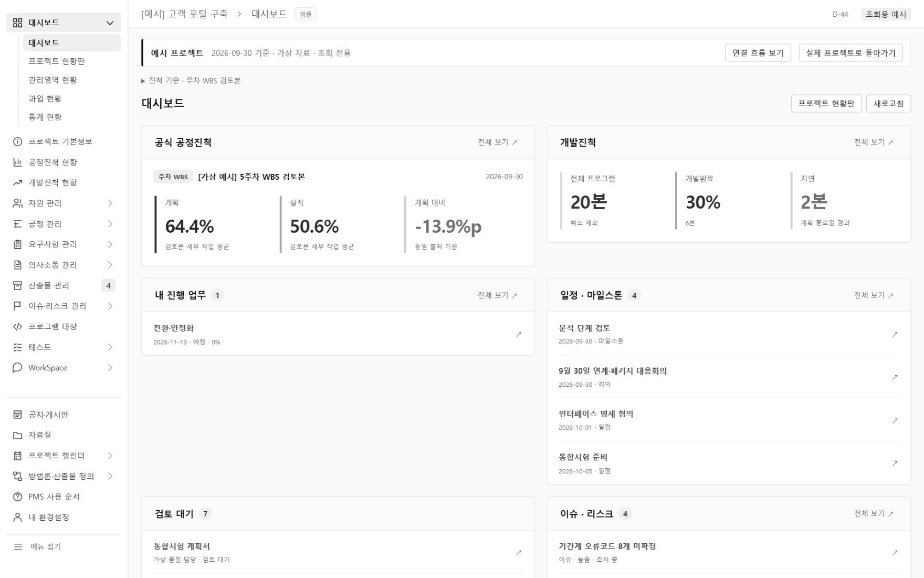Click the 공정진척 현황 bar chart icon

coord(18,162)
